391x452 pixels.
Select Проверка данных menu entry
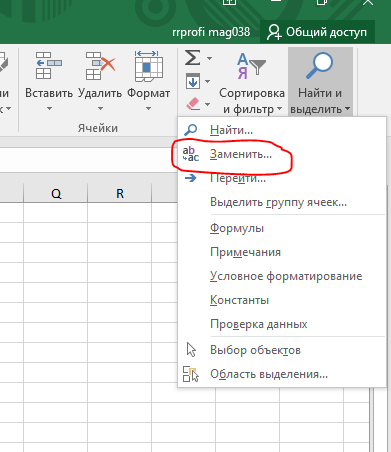[282, 324]
